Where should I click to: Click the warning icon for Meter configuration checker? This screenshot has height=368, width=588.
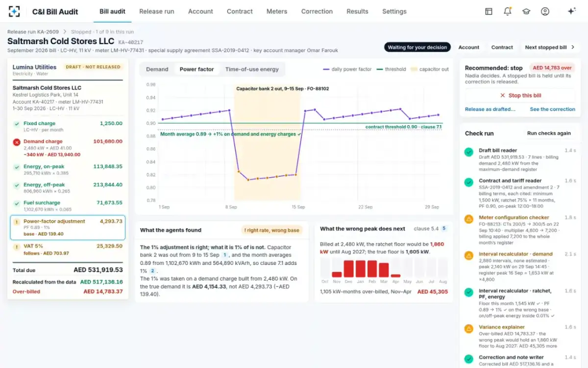point(469,219)
